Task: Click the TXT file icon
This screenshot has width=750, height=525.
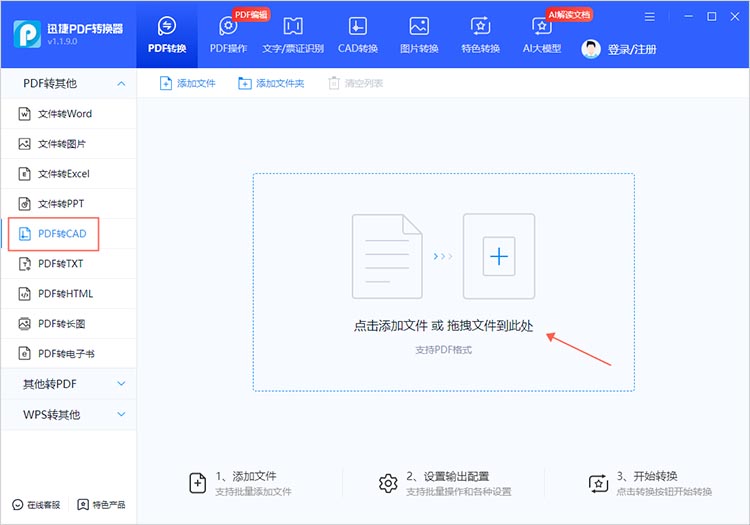Action: coord(24,264)
